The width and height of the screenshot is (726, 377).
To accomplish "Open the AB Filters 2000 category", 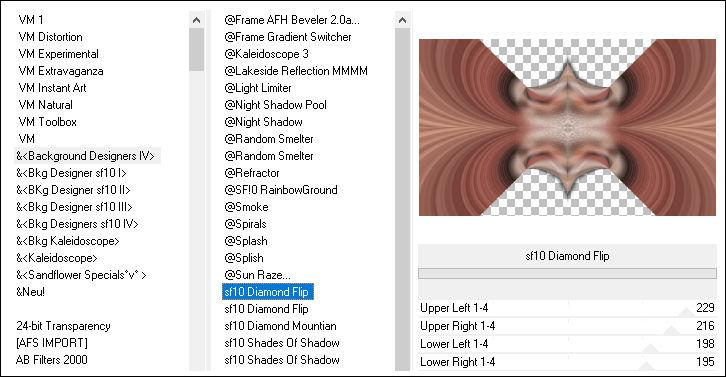I will click(51, 360).
